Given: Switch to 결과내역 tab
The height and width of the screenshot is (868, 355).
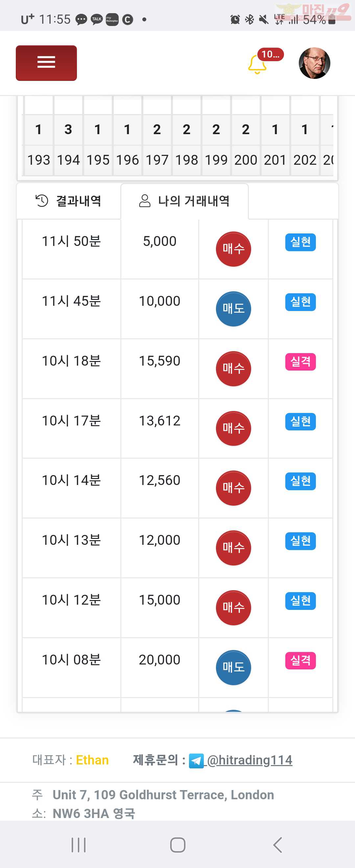Looking at the screenshot, I should point(69,201).
